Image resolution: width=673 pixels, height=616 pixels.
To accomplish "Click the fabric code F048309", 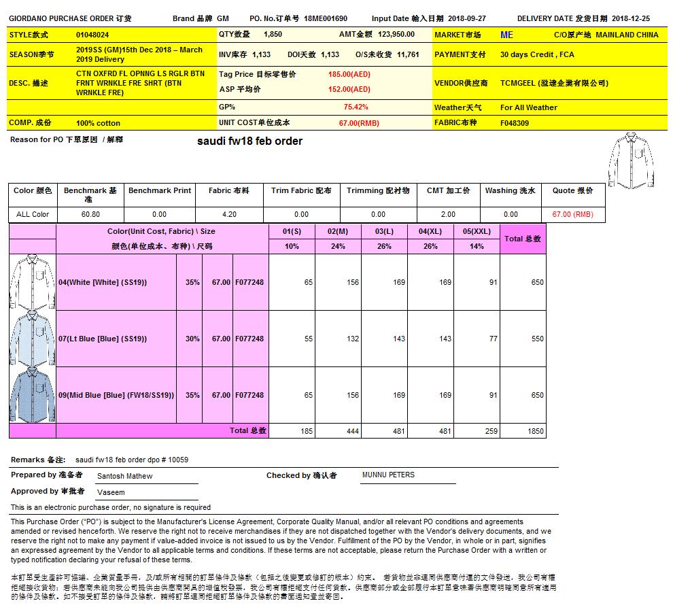I will (x=515, y=124).
